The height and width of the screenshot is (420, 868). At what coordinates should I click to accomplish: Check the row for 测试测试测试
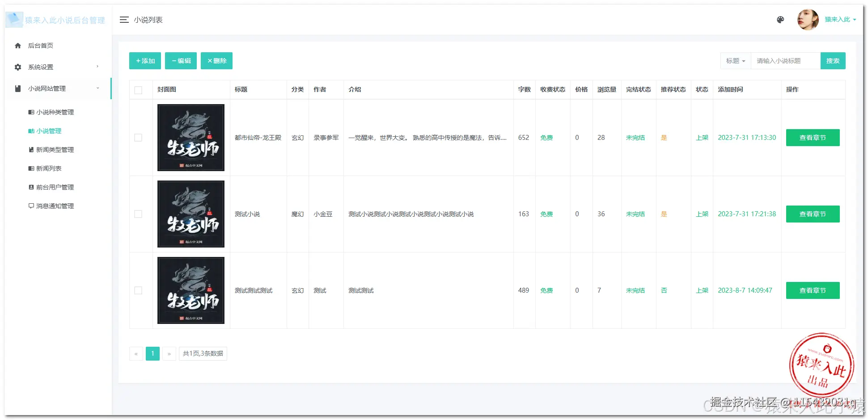pyautogui.click(x=138, y=290)
